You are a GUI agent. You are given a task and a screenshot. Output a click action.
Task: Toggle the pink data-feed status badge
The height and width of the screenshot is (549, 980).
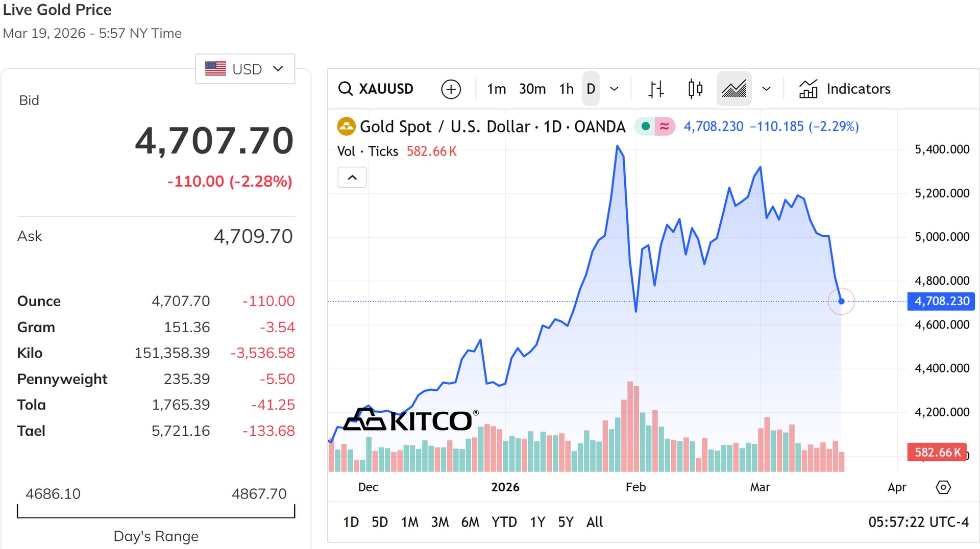pyautogui.click(x=664, y=127)
